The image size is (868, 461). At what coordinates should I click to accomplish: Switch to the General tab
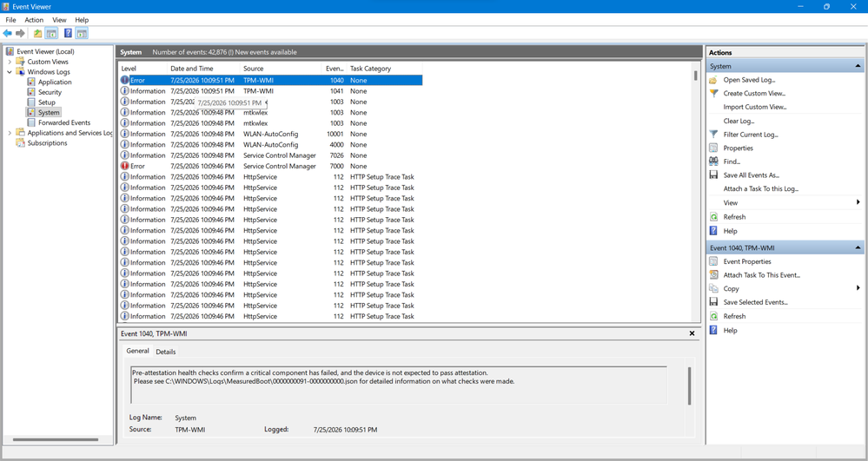pyautogui.click(x=137, y=351)
